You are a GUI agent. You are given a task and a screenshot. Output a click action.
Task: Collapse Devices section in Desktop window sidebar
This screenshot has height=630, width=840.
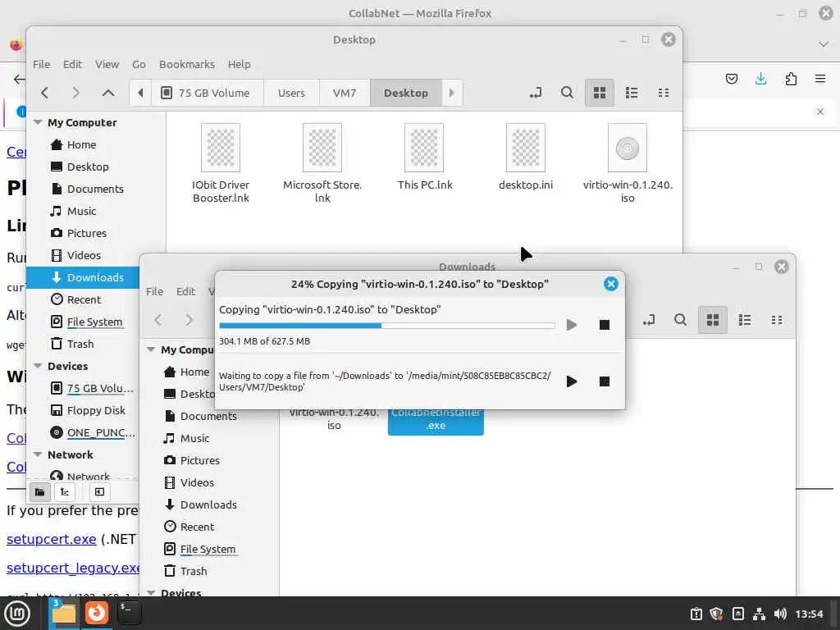[38, 366]
